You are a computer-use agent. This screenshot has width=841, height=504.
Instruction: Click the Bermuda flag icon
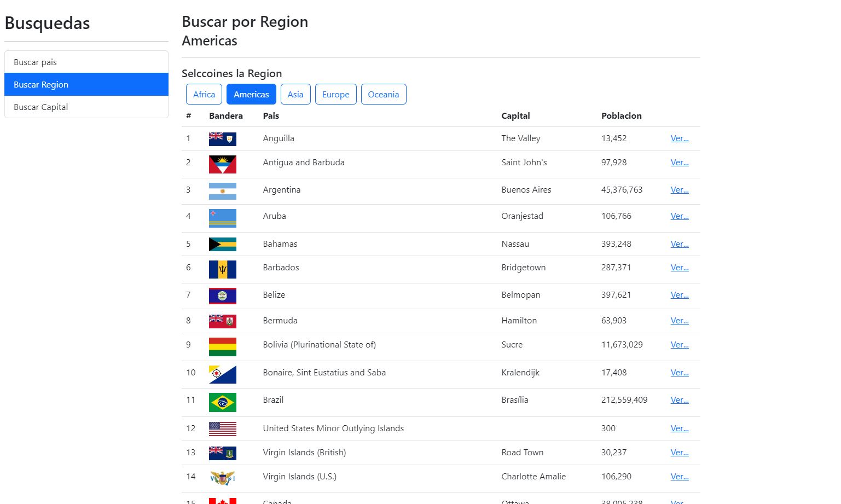tap(222, 321)
